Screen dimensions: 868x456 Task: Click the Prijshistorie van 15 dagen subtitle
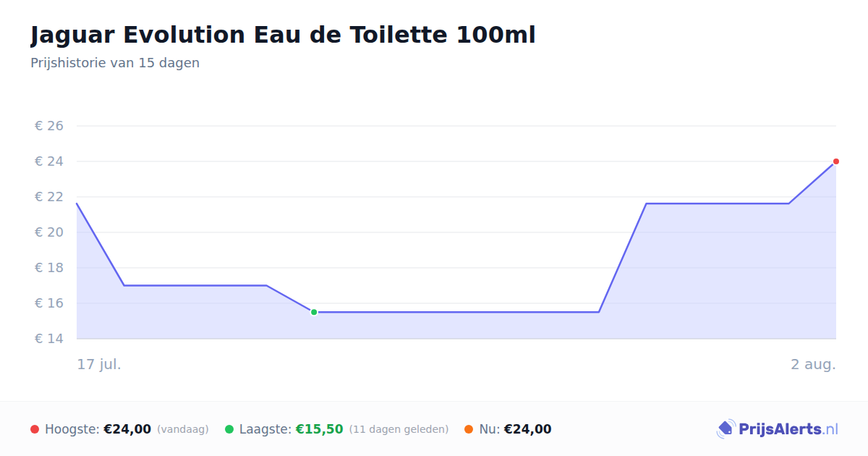tap(115, 63)
